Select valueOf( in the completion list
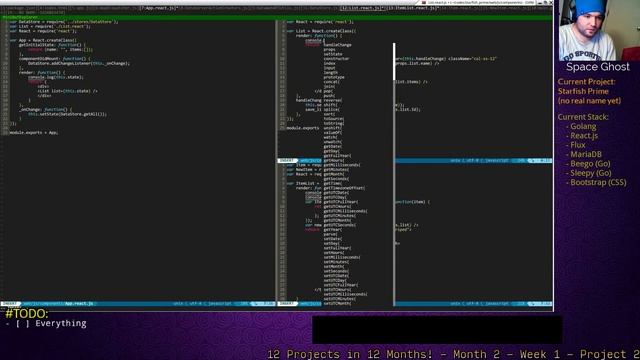This screenshot has width=640, height=360. 333,133
